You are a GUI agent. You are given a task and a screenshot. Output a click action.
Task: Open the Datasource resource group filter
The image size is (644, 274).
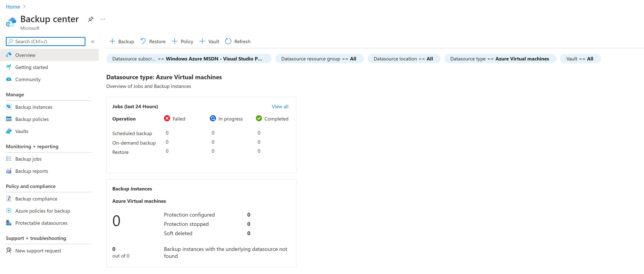[x=319, y=59]
